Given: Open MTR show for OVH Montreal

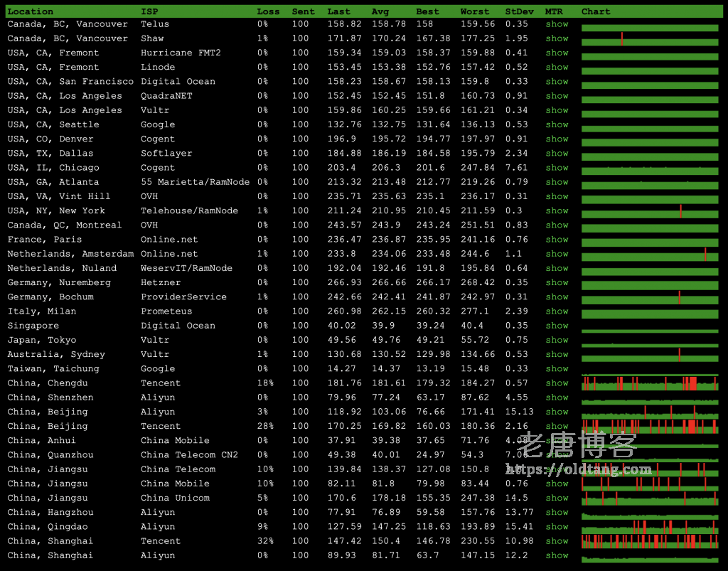Looking at the screenshot, I should tap(557, 225).
